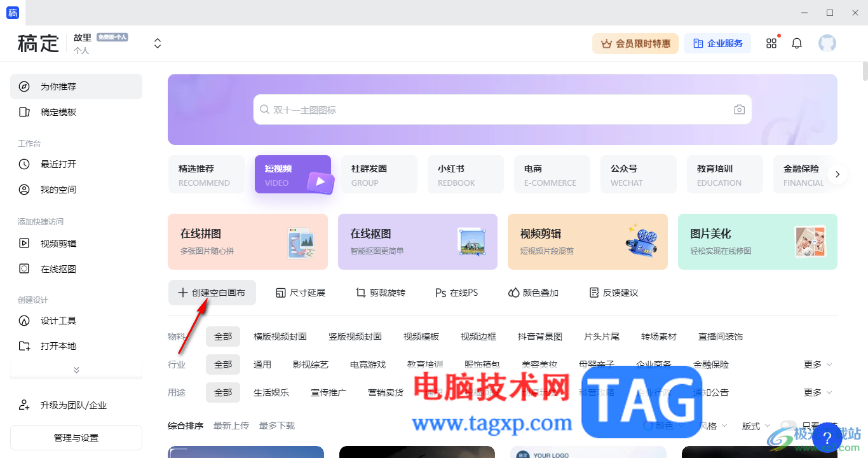Open 反馈建议 feedback tool
Screen dimensions: 868x458
click(614, 293)
